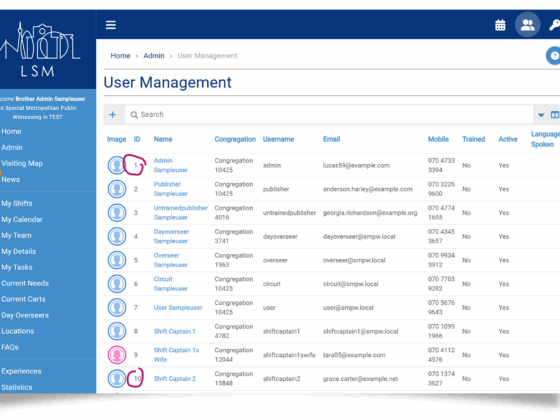Expand the search filter dropdown arrow
This screenshot has height=420, width=560.
(x=541, y=115)
